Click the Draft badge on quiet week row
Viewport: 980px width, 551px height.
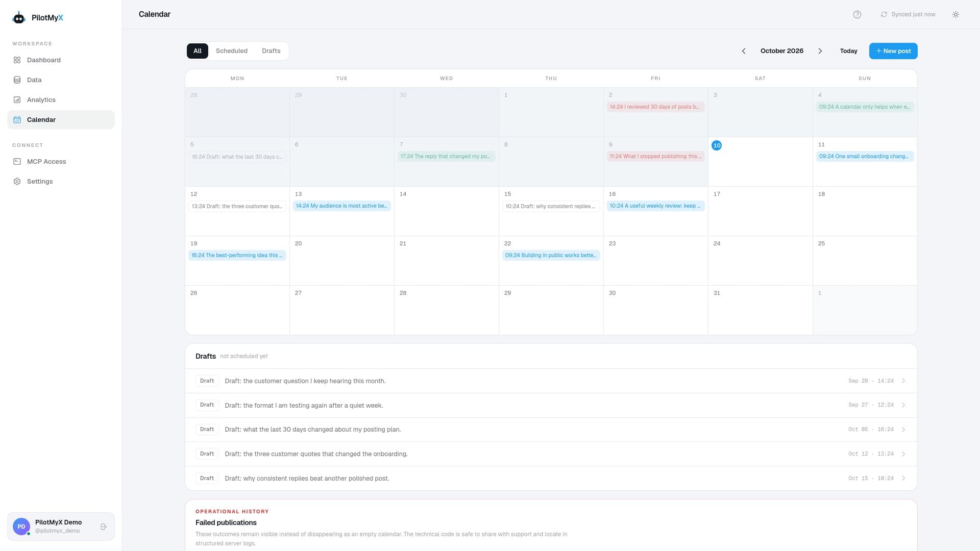(x=207, y=405)
